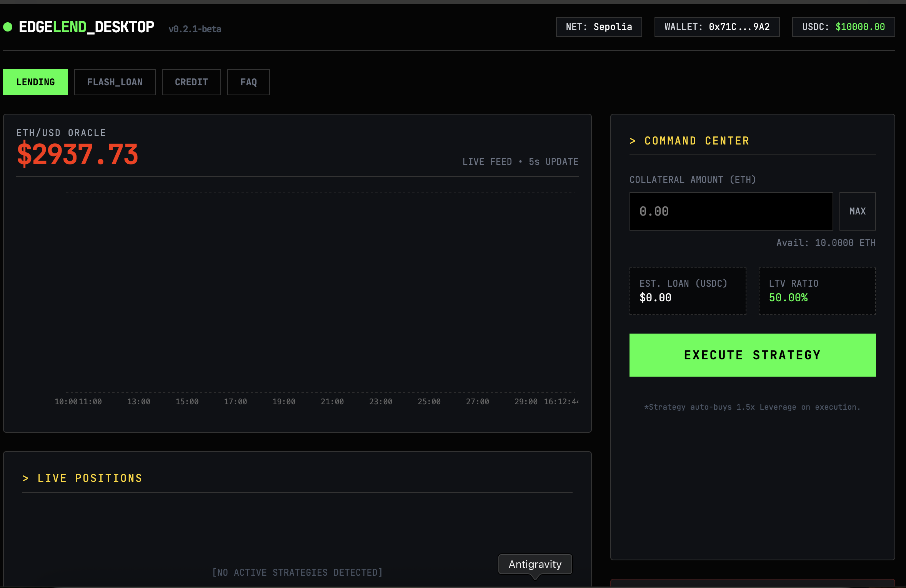Click the NET: Sepolia network badge
906x588 pixels.
(599, 27)
